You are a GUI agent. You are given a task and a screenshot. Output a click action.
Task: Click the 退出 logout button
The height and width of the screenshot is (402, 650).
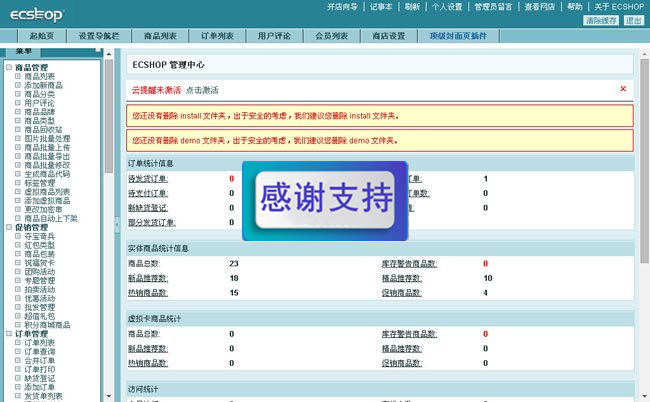click(x=633, y=20)
